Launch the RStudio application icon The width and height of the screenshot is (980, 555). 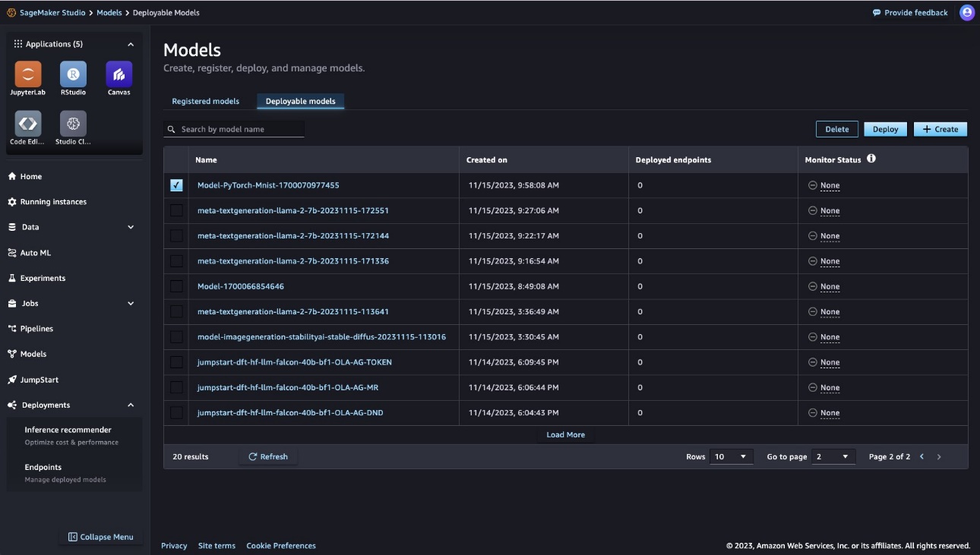click(x=73, y=74)
